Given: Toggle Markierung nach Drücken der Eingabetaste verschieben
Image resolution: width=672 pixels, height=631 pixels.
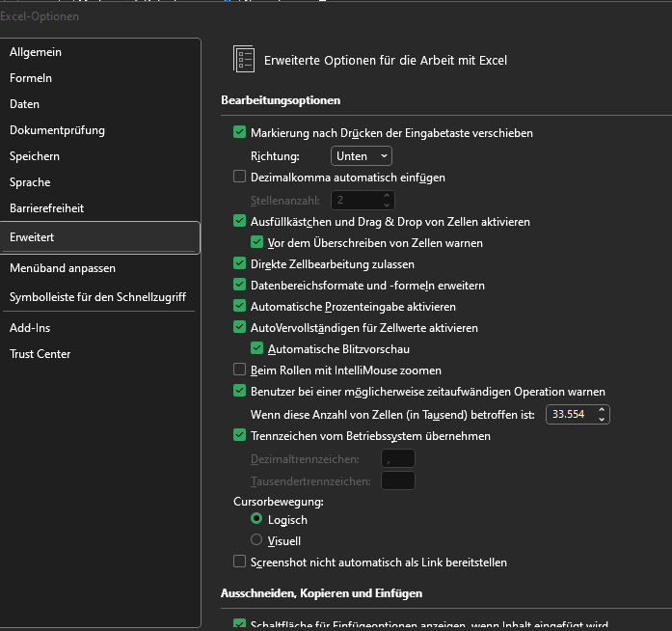Looking at the screenshot, I should click(239, 132).
